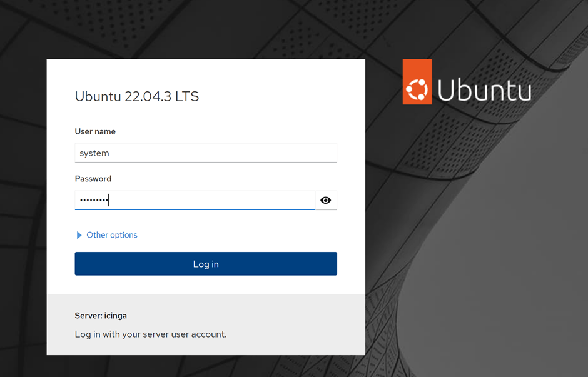Click the Server: icinga text
Screen dimensions: 588x377
pyautogui.click(x=101, y=316)
